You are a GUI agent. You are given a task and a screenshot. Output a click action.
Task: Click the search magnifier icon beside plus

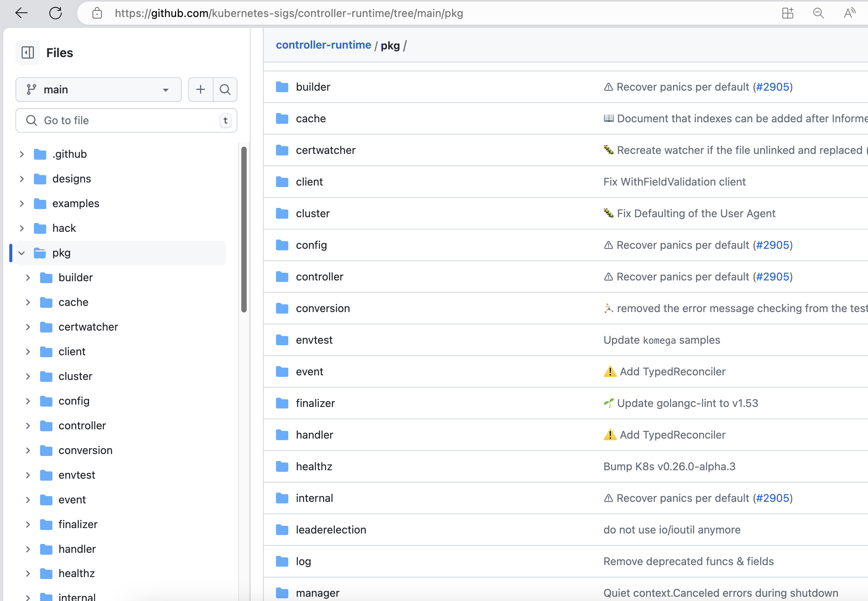coord(225,89)
